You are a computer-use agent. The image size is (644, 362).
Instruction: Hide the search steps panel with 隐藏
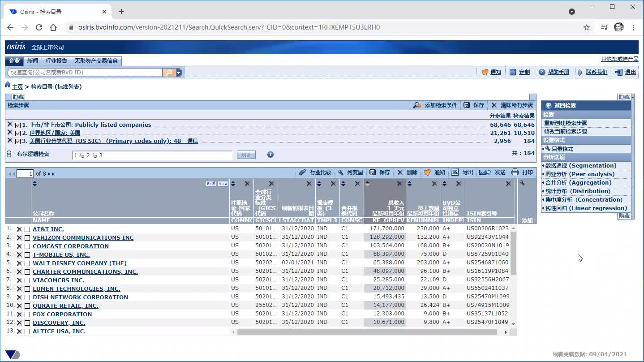point(18,97)
